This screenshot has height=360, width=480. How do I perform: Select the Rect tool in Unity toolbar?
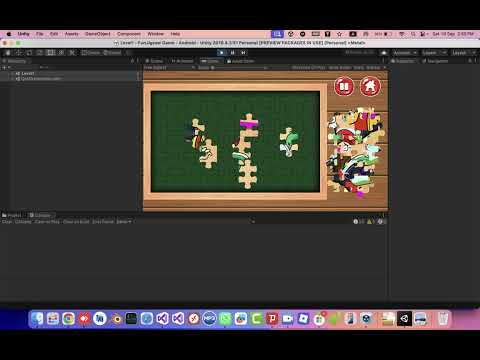coord(51,53)
